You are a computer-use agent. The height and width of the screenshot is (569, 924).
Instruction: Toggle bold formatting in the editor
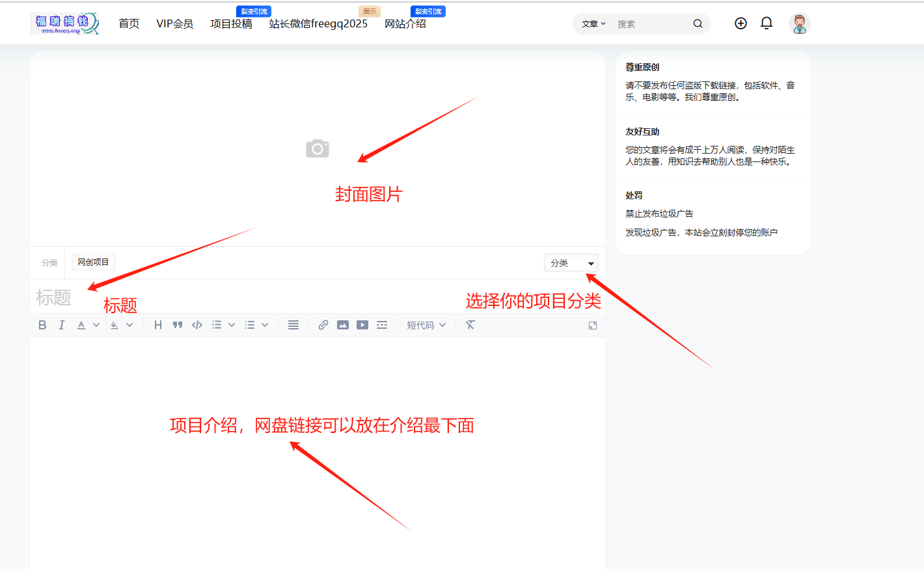pyautogui.click(x=42, y=325)
